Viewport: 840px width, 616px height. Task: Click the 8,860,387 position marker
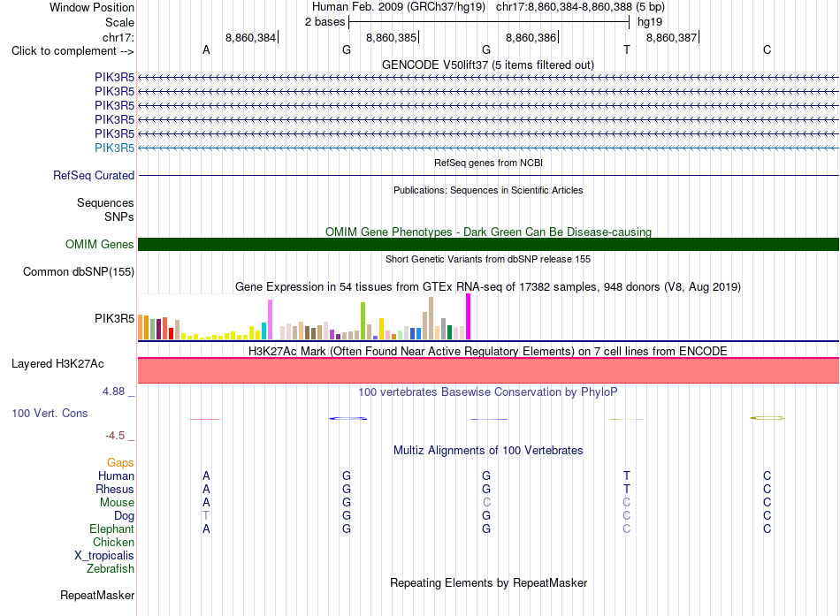click(672, 37)
